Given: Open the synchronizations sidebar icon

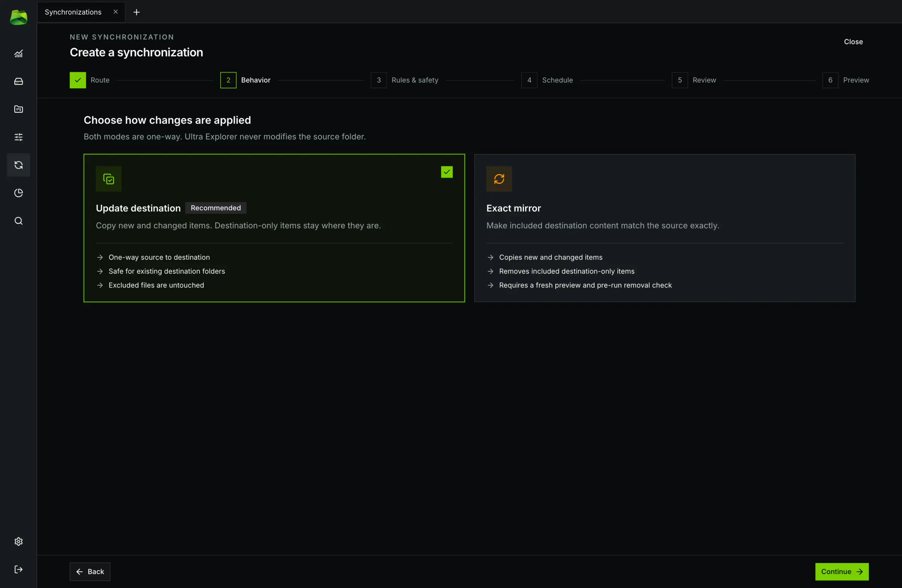Looking at the screenshot, I should coord(18,165).
